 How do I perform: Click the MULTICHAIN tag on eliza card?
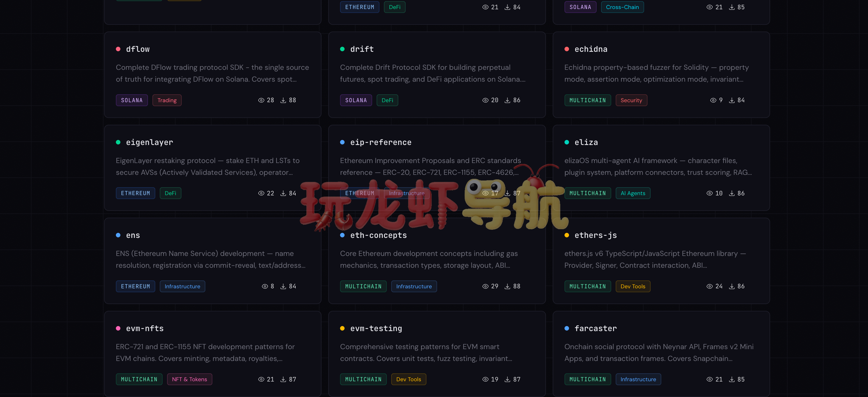point(587,193)
